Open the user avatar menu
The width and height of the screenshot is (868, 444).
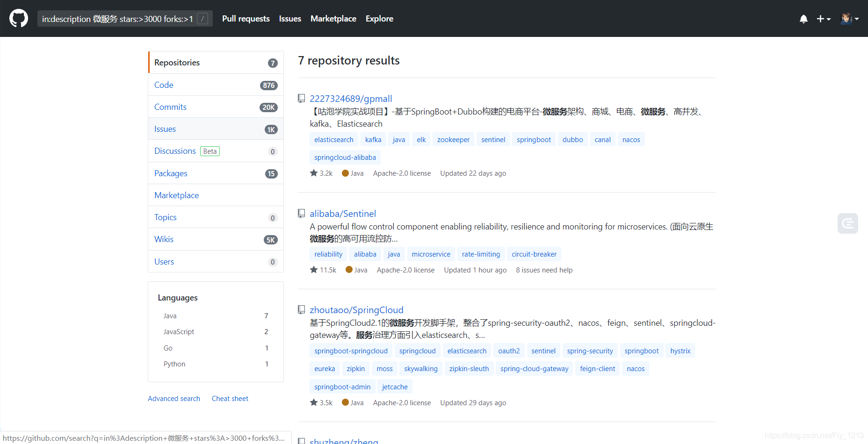[x=850, y=19]
